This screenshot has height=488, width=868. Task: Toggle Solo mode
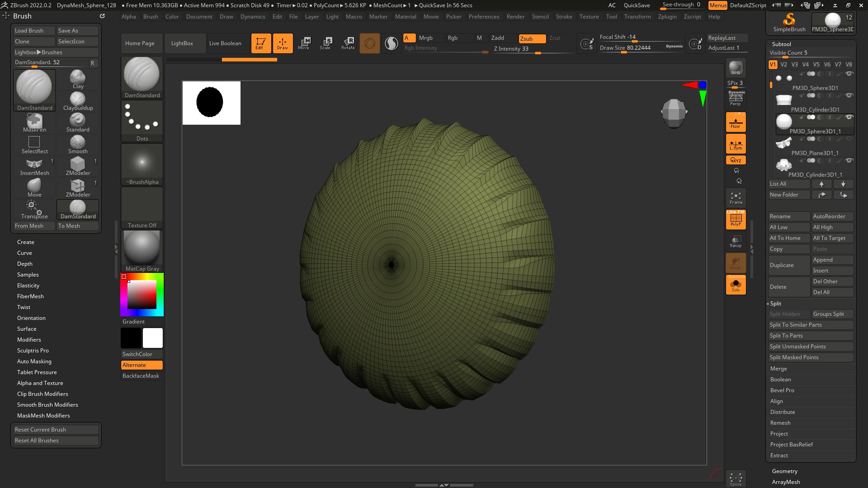tap(736, 285)
